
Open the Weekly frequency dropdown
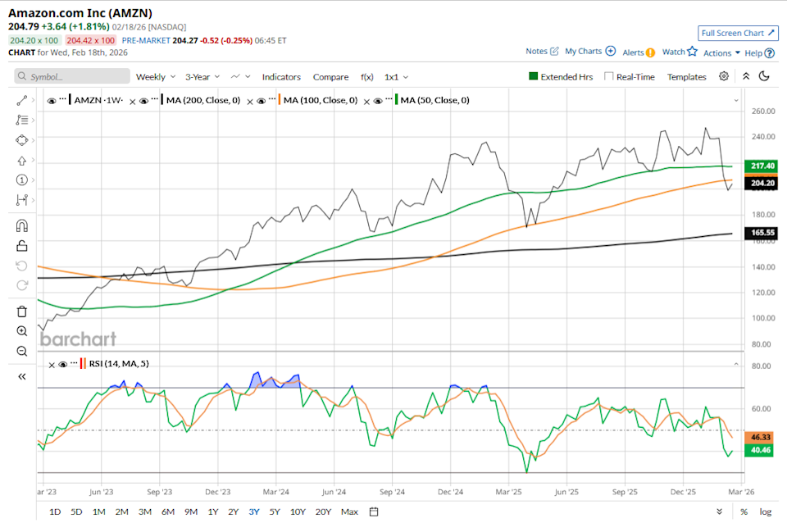tap(155, 76)
